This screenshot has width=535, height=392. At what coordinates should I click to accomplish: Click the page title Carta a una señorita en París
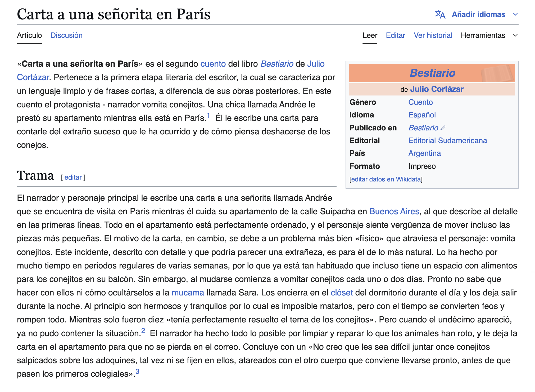114,14
